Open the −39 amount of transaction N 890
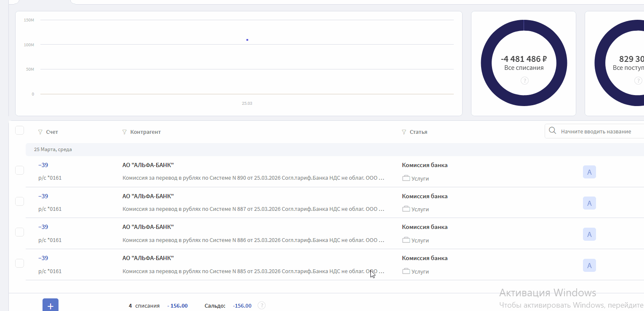The image size is (644, 311). pyautogui.click(x=43, y=165)
